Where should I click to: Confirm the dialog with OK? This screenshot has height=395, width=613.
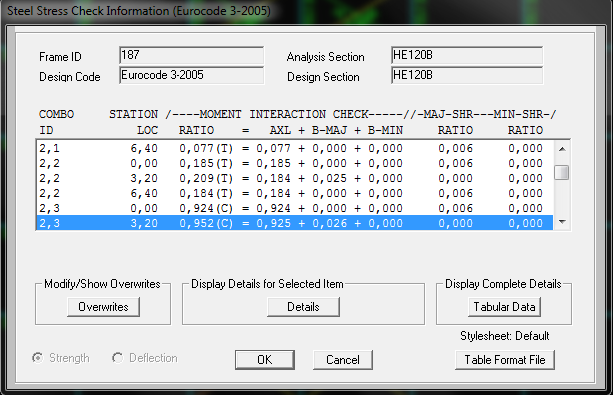pos(265,360)
